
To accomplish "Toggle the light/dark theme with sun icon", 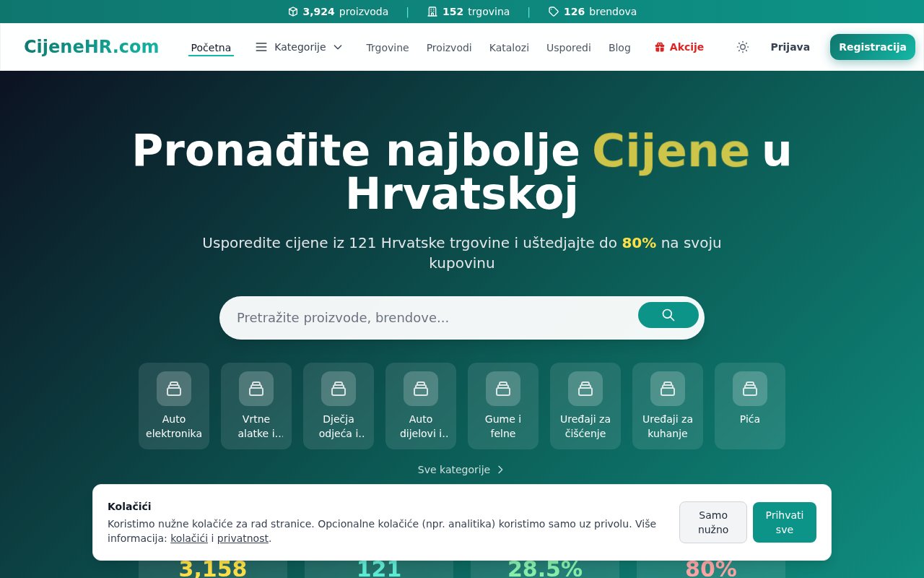I will [x=742, y=47].
